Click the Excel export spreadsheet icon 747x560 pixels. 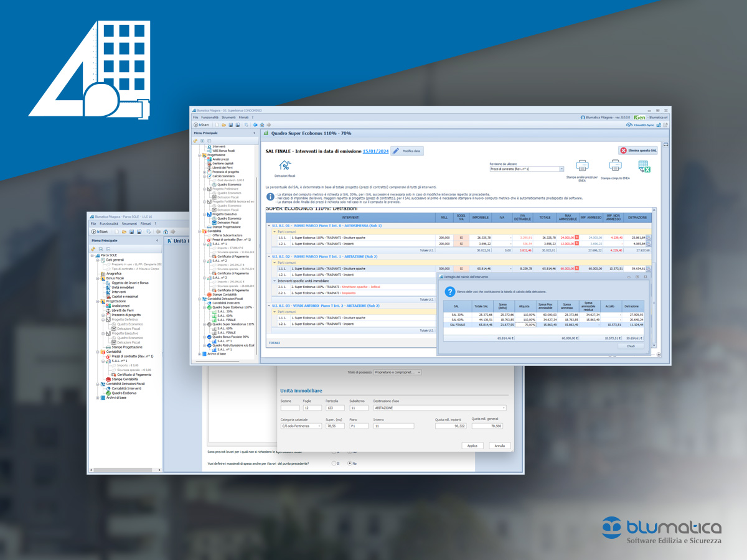644,167
